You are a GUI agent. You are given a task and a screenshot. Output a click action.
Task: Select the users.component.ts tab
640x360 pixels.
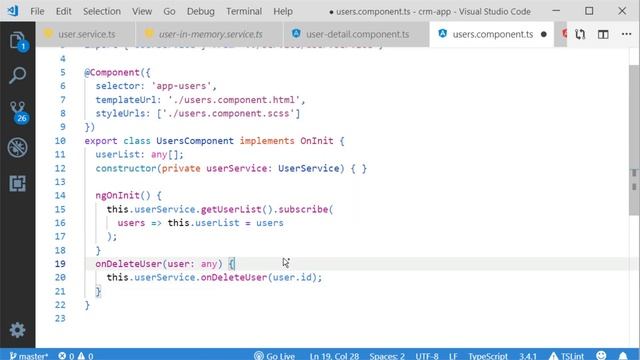pyautogui.click(x=492, y=34)
